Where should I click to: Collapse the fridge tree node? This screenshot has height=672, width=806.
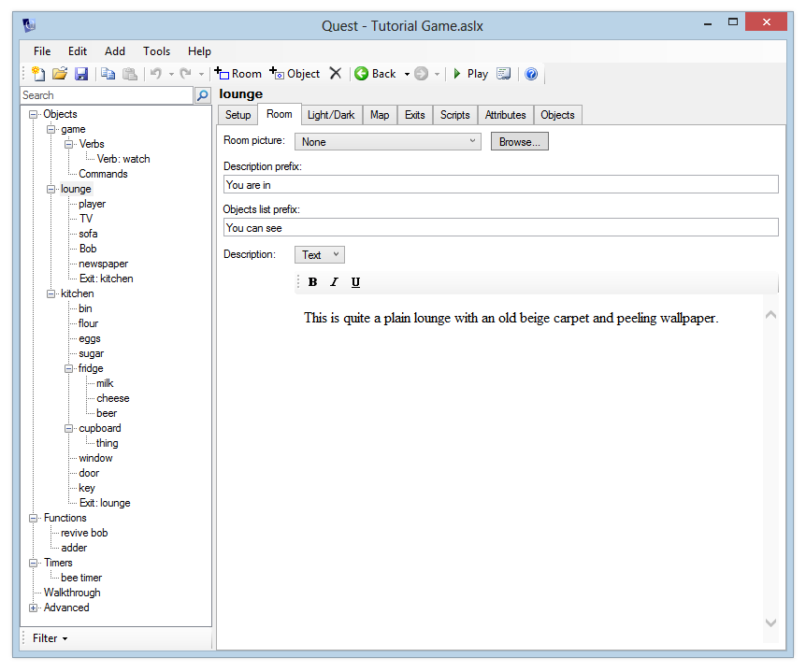point(68,369)
